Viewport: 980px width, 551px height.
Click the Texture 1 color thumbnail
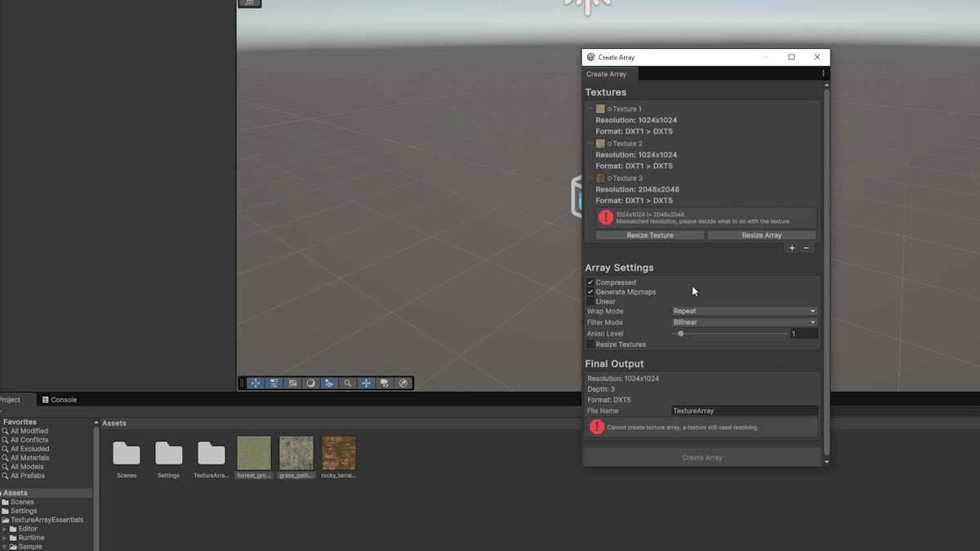click(600, 109)
